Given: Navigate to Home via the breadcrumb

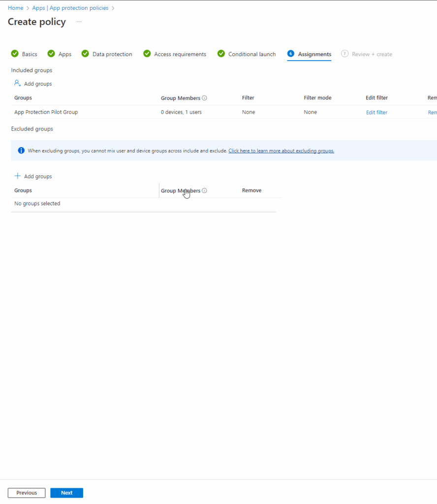Looking at the screenshot, I should [x=15, y=8].
